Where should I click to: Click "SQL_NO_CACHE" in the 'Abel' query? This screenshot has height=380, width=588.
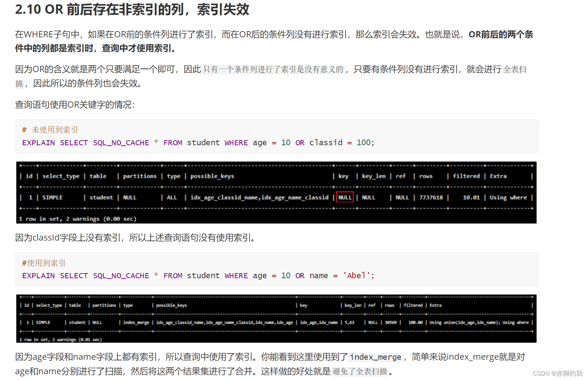[x=121, y=276]
